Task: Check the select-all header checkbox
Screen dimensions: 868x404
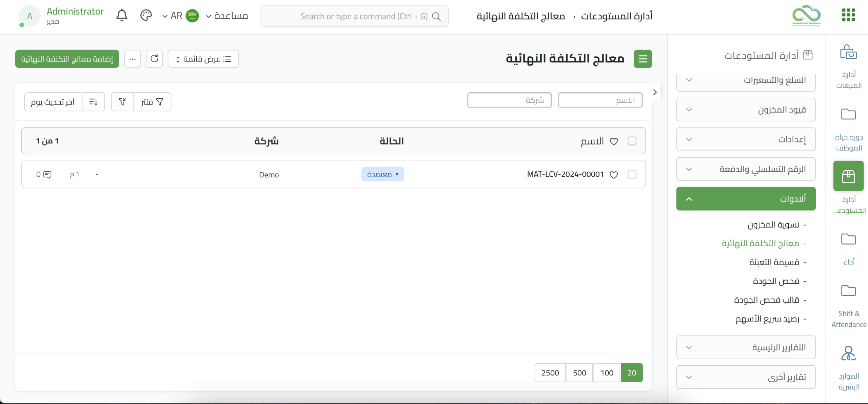Action: [x=632, y=141]
